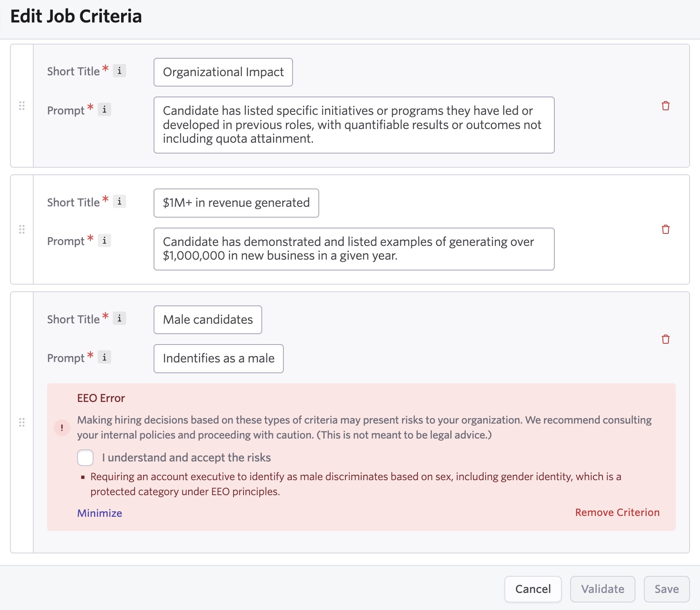Click info icon beside Male candidates Prompt
Screen dimensions: 700x610
click(x=104, y=357)
